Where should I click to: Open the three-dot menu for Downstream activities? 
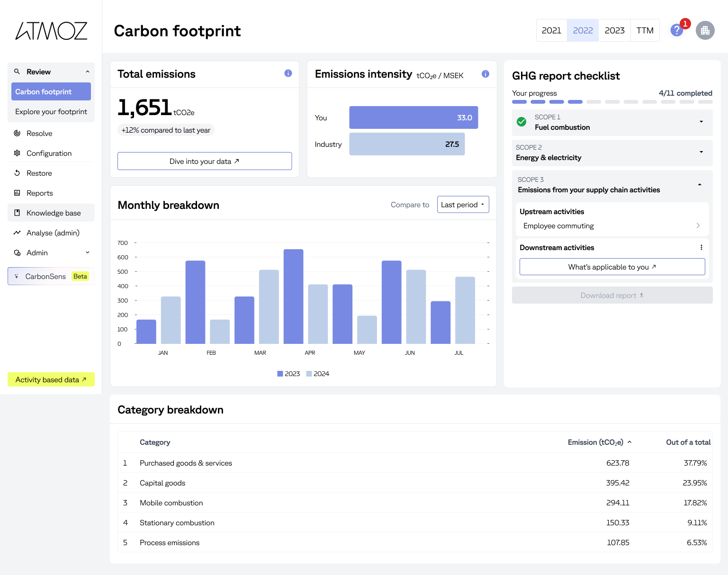(x=701, y=248)
